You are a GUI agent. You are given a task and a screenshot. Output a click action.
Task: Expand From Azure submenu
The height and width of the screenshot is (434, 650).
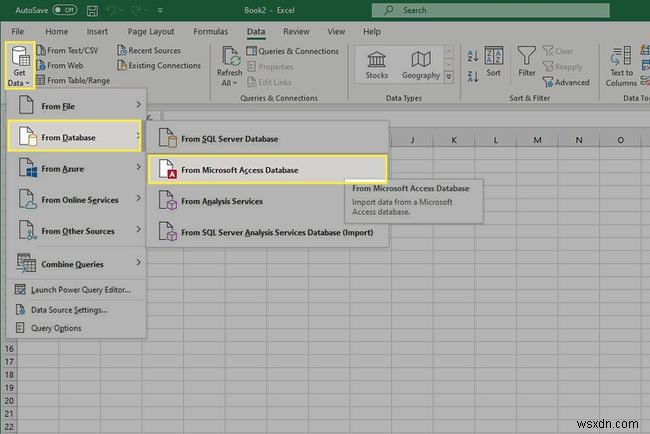(x=76, y=168)
